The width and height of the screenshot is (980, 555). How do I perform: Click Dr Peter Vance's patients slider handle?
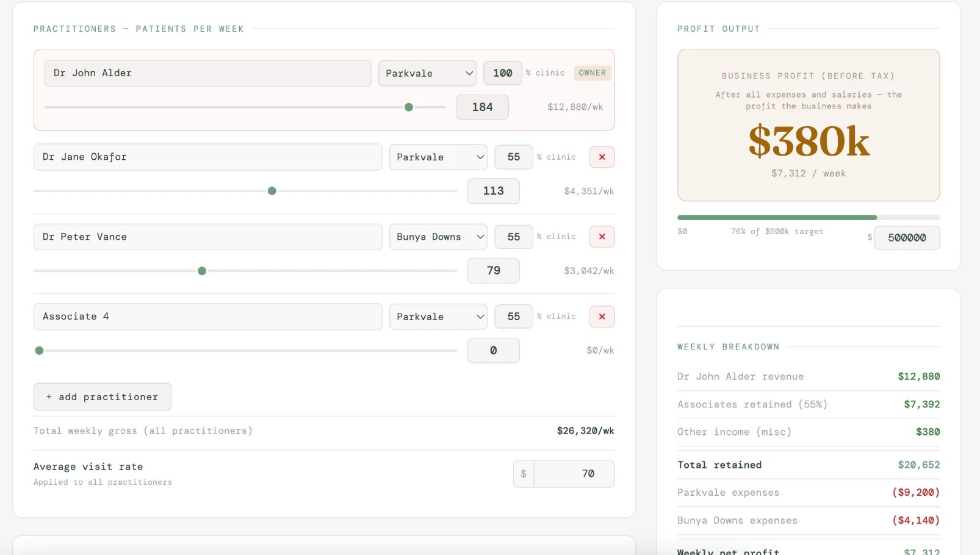point(202,271)
